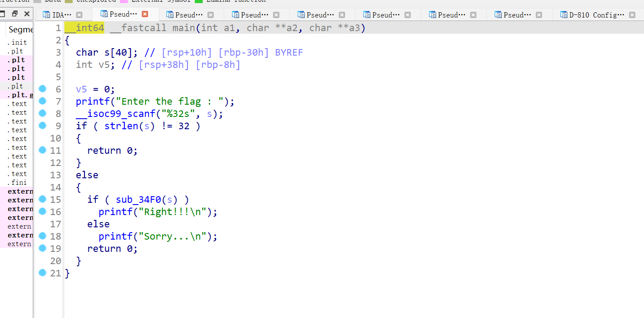Toggle breakpoint dot on line 19
The width and height of the screenshot is (644, 318).
[x=42, y=248]
